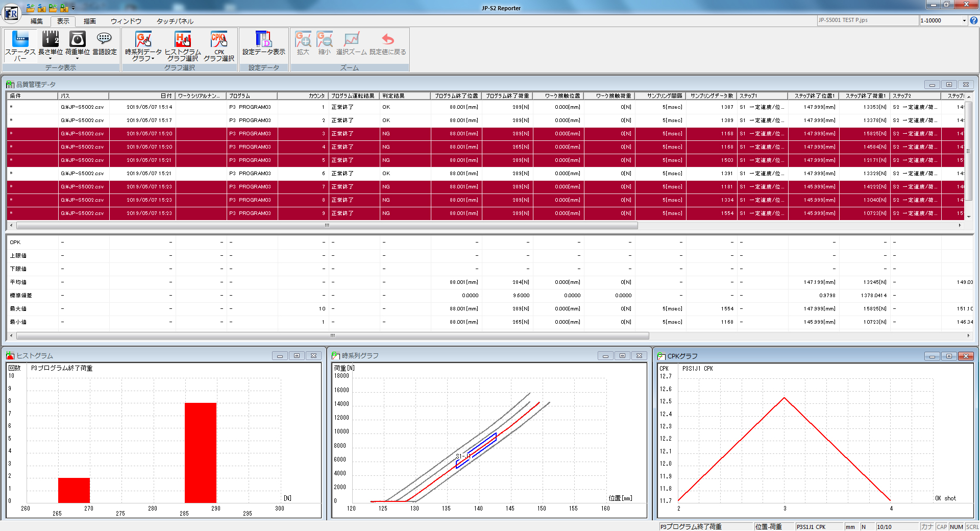Switch to the タッチパネル tab
Image resolution: width=980 pixels, height=531 pixels.
click(x=175, y=21)
